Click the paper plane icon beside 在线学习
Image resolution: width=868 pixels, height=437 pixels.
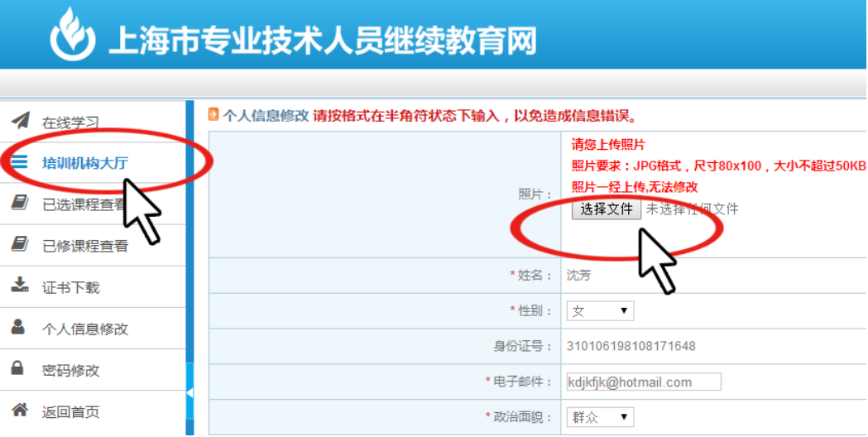click(x=21, y=120)
